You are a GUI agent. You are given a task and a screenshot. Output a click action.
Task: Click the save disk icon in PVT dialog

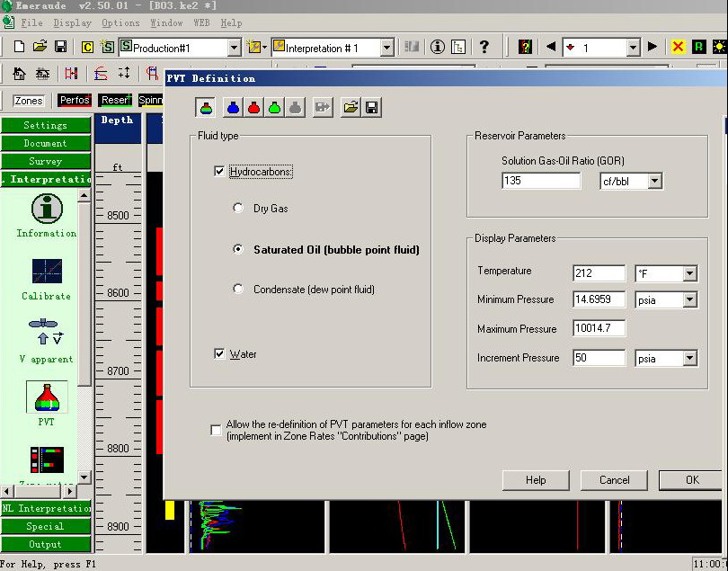(x=371, y=108)
